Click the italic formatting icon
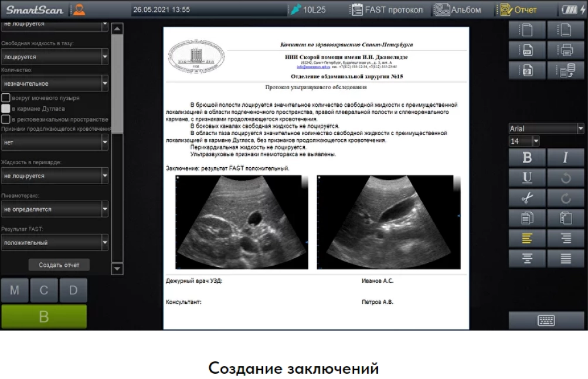 point(566,157)
